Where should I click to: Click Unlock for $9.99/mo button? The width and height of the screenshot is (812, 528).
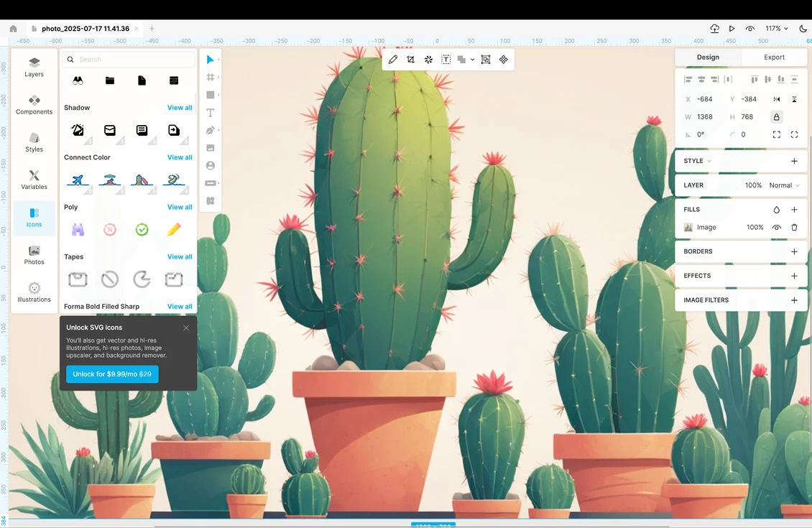click(x=112, y=374)
